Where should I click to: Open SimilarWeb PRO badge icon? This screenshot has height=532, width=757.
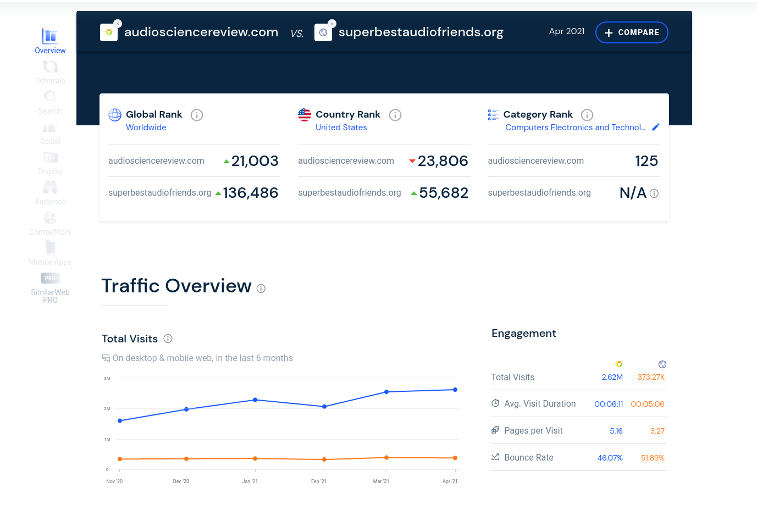click(50, 278)
